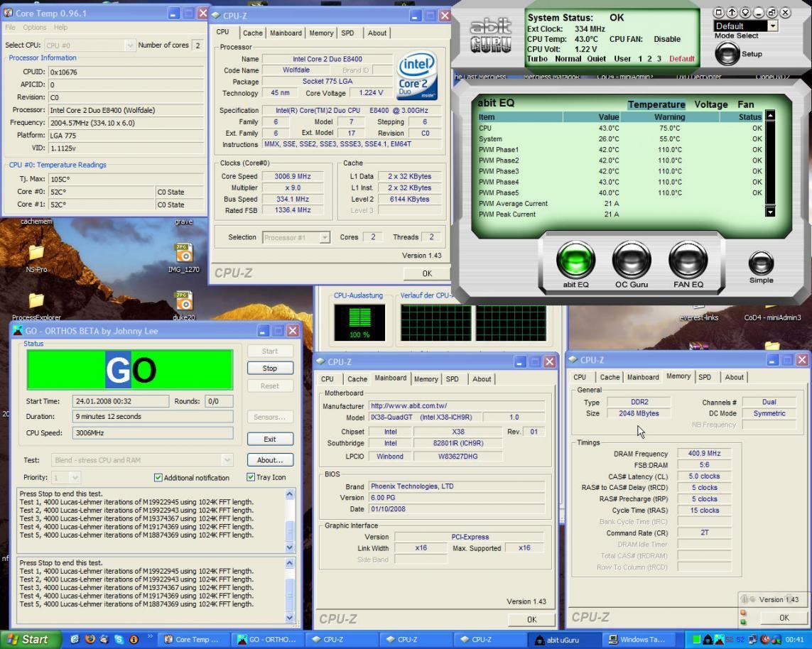This screenshot has width=812, height=649.
Task: Click the abit EQ list scroll-down arrow
Action: click(770, 211)
